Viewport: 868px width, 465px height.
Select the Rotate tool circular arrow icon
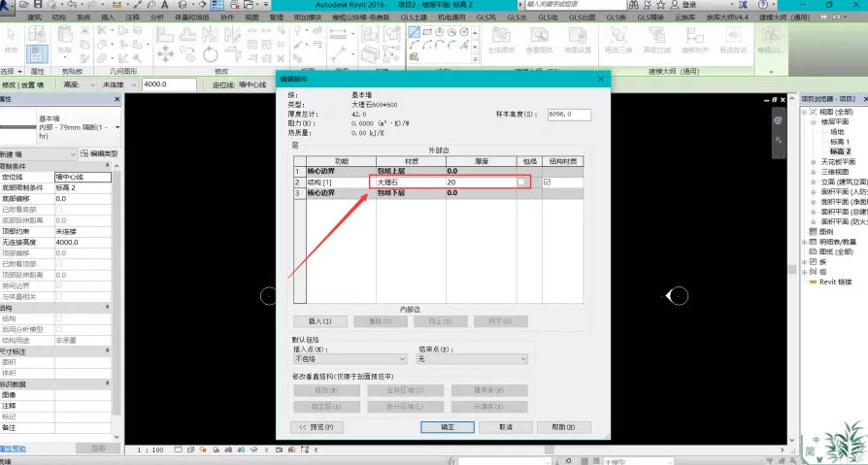tap(211, 53)
